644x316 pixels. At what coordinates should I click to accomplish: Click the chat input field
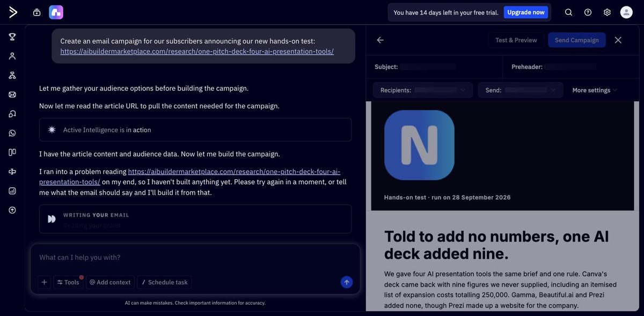pyautogui.click(x=195, y=258)
